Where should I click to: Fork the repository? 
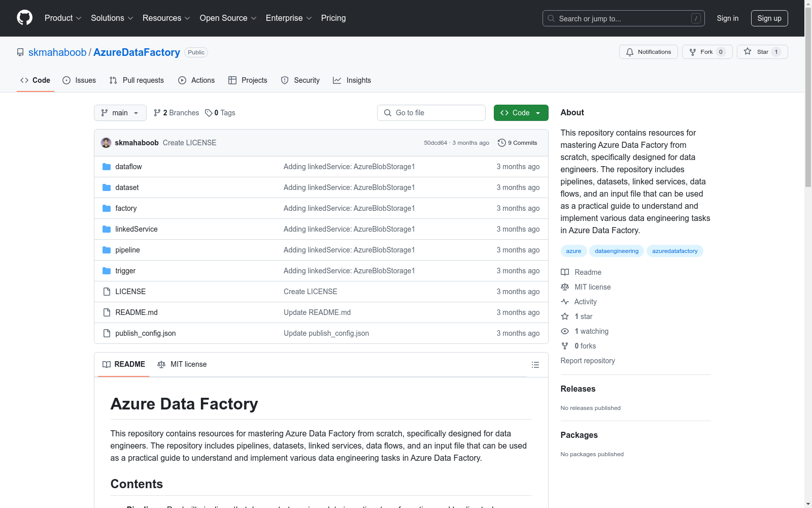point(707,52)
